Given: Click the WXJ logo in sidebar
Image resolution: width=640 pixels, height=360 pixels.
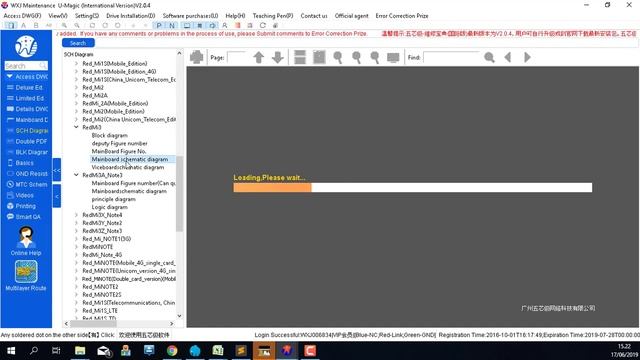Looking at the screenshot, I should (26, 46).
